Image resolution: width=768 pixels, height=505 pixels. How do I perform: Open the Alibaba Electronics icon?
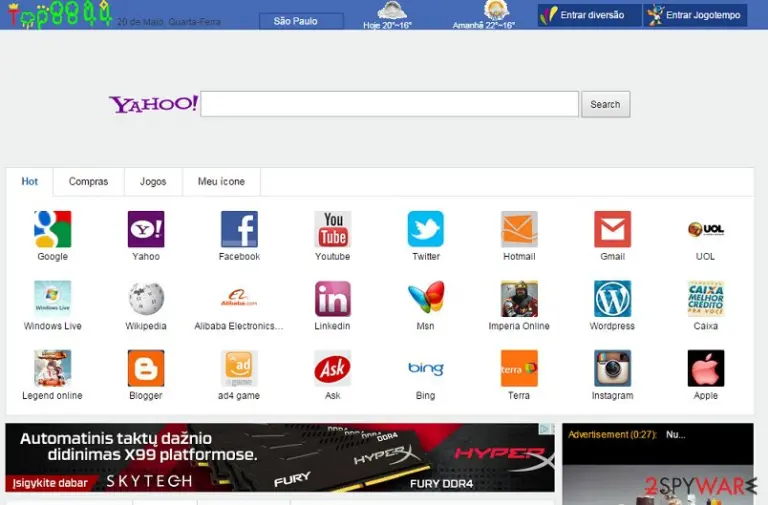[x=239, y=299]
